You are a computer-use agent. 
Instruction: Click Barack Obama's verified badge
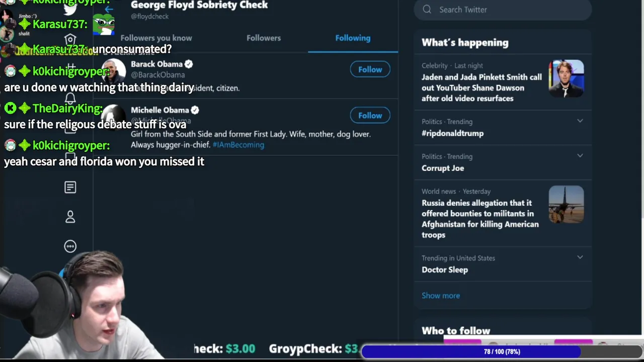click(189, 64)
